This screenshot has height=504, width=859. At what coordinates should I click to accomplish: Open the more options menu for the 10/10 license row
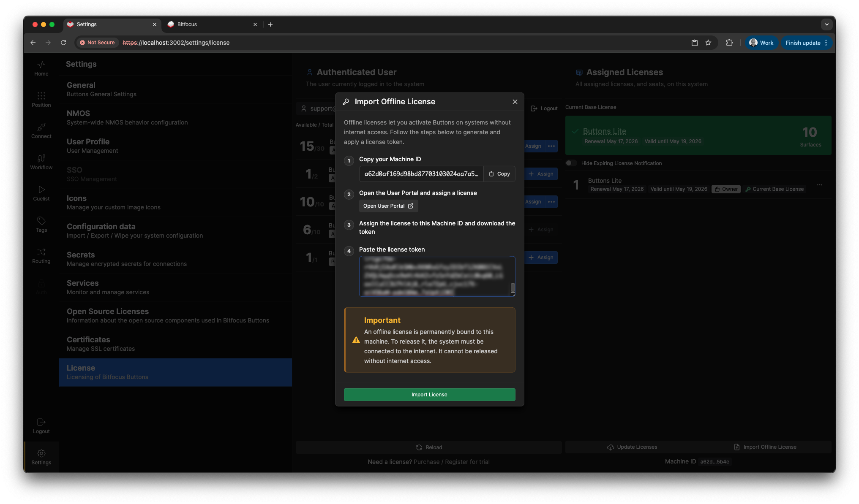(551, 202)
